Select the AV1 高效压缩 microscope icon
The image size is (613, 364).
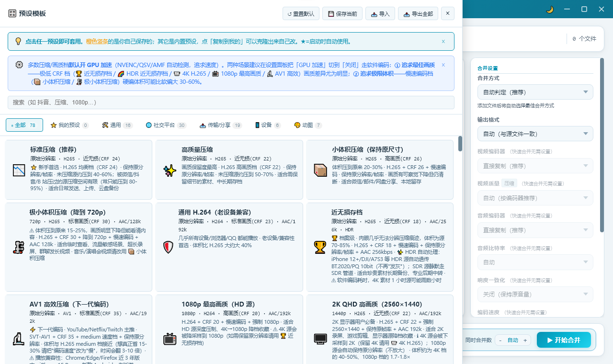19,339
